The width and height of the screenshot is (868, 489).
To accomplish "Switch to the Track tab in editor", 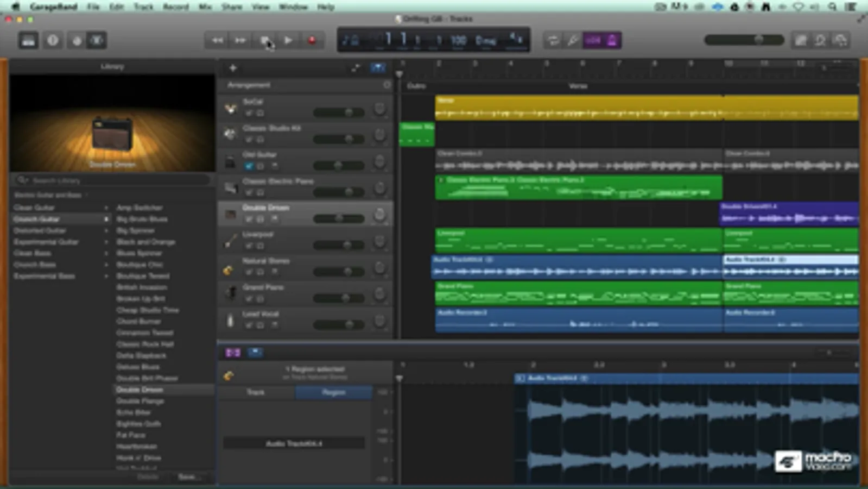I will [256, 392].
